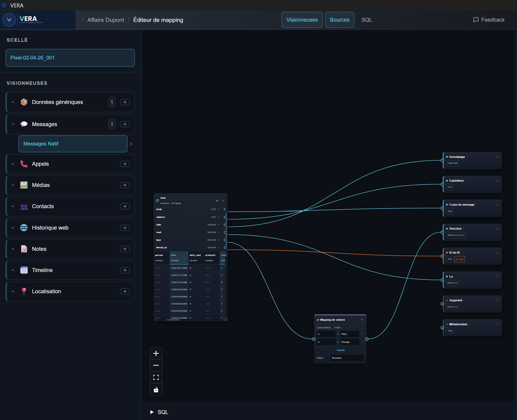Remove the read column from sms node
Viewport: 517px width, 420px height.
219,232
